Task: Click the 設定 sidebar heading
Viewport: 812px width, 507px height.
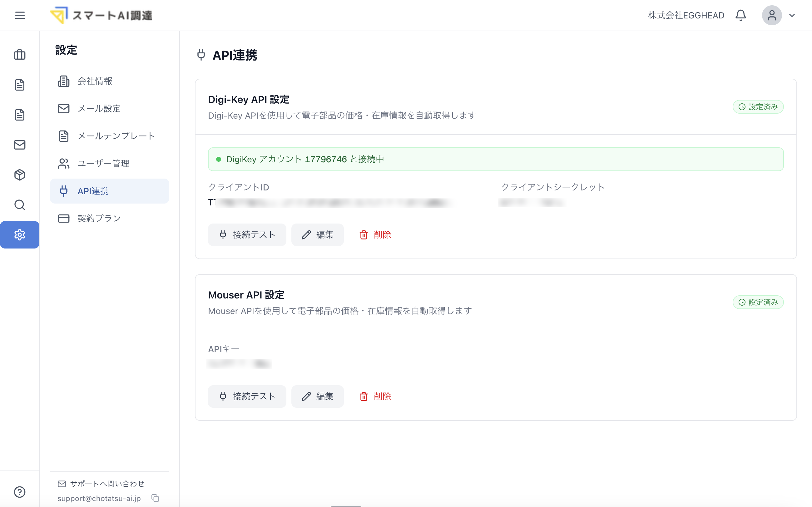Action: click(x=66, y=50)
